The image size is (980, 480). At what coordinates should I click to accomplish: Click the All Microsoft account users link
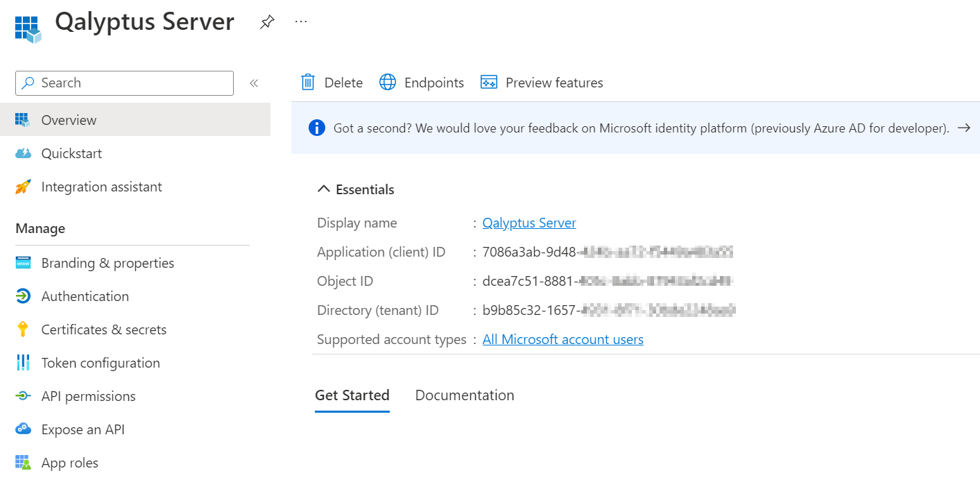point(562,339)
